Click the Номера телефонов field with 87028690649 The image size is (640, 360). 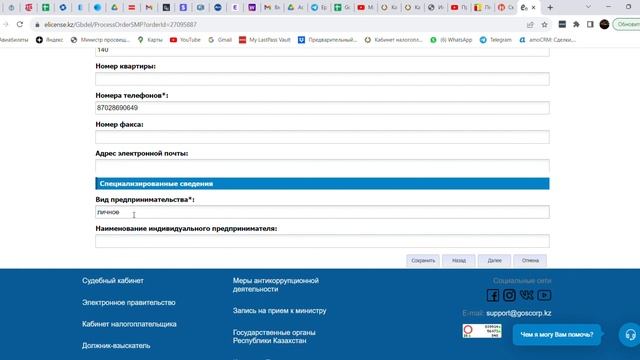coord(322,108)
